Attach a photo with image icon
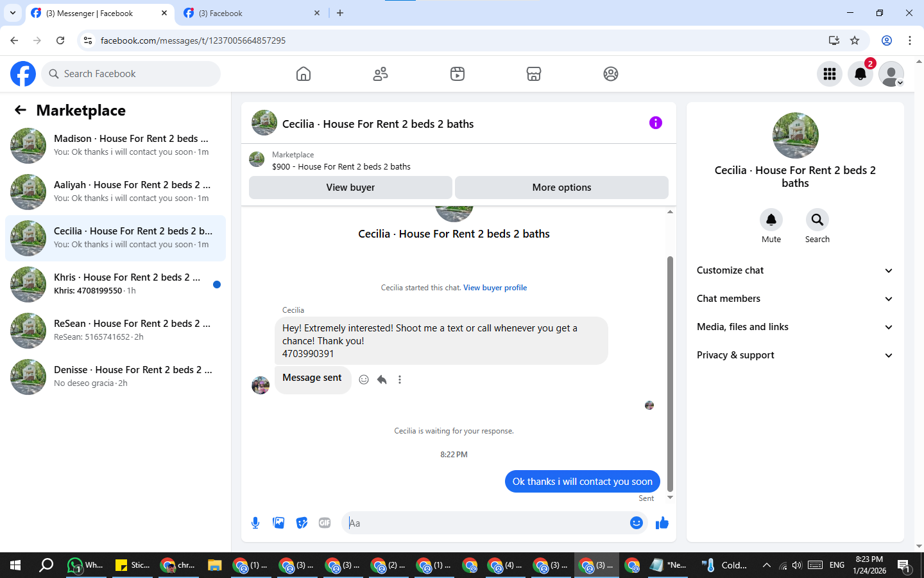This screenshot has height=578, width=924. [278, 523]
